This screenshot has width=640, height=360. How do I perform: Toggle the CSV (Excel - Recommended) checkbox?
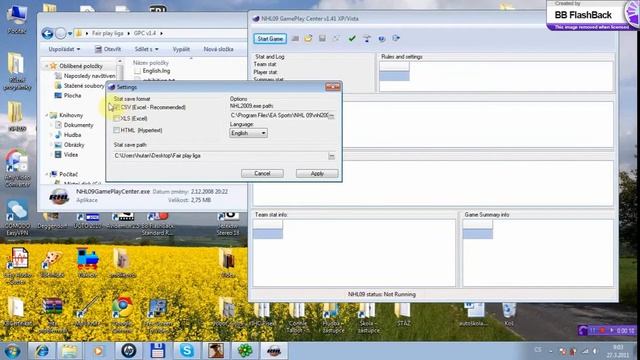pyautogui.click(x=116, y=107)
